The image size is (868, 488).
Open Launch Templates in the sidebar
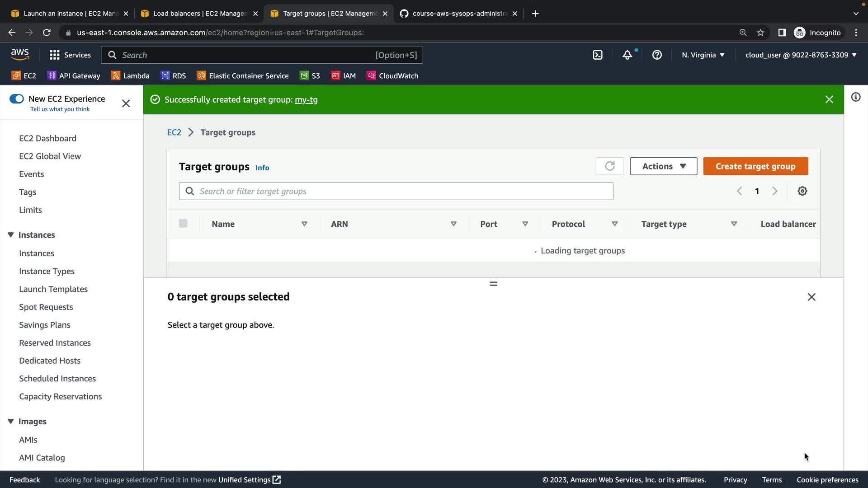(53, 289)
